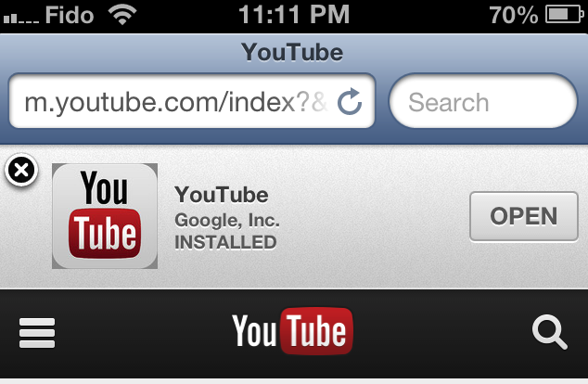588x384 pixels.
Task: Tap the 11:11 PM clock in status bar
Action: coord(294,15)
